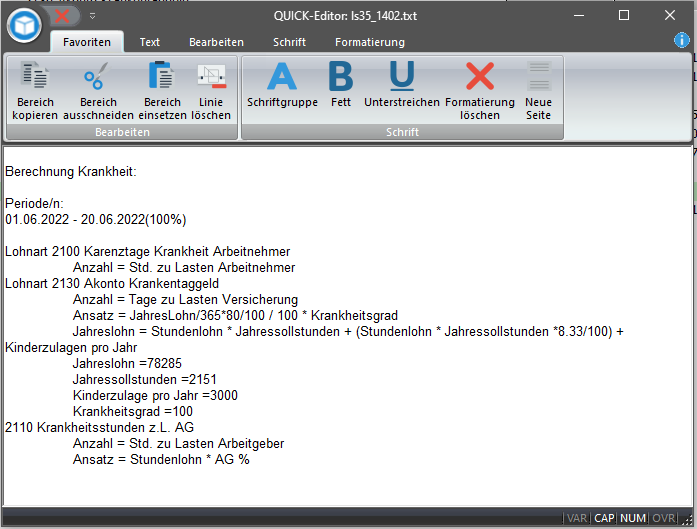
Task: Toggle Unterstreichen underline formatting
Action: 401,78
